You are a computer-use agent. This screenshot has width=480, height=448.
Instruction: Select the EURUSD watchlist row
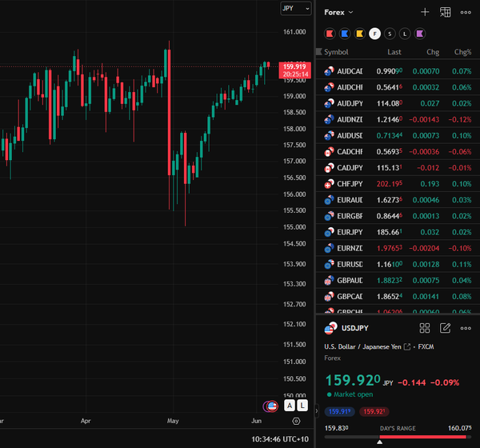[x=398, y=264]
